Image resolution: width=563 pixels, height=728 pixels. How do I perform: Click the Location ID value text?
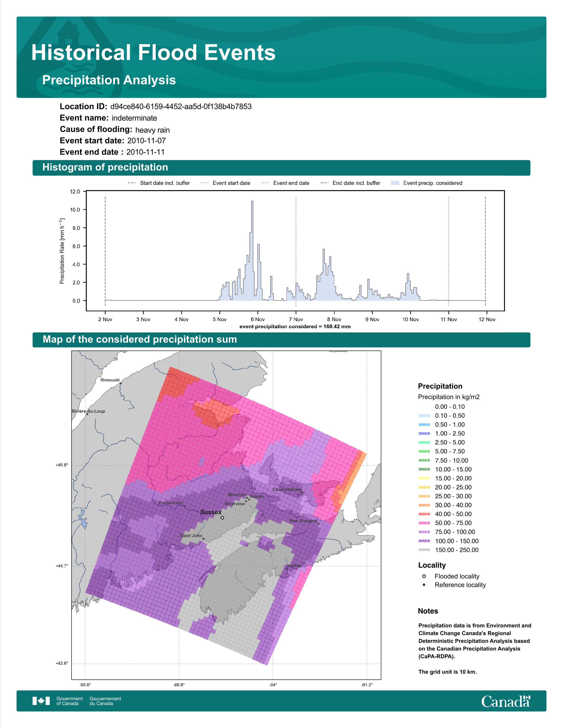click(x=181, y=107)
